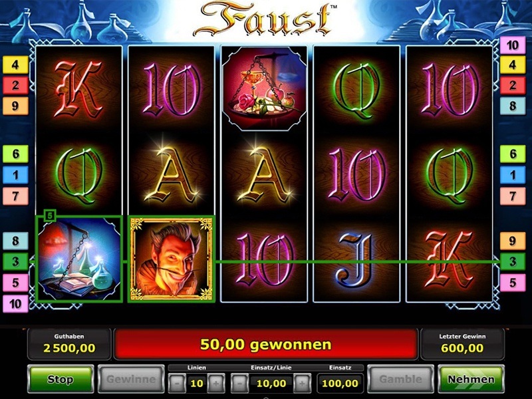Click the rose and goblet scale symbol
The height and width of the screenshot is (399, 532).
coord(264,88)
